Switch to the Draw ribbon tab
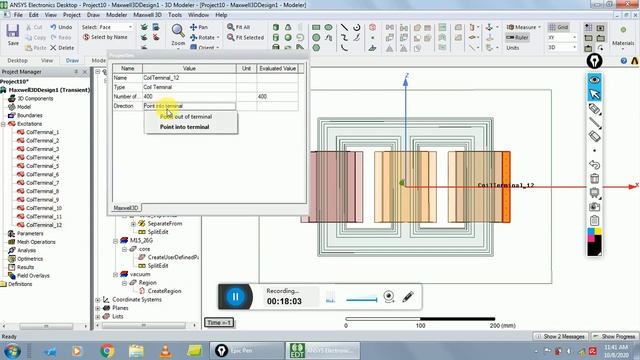The image size is (640, 360). pos(72,60)
